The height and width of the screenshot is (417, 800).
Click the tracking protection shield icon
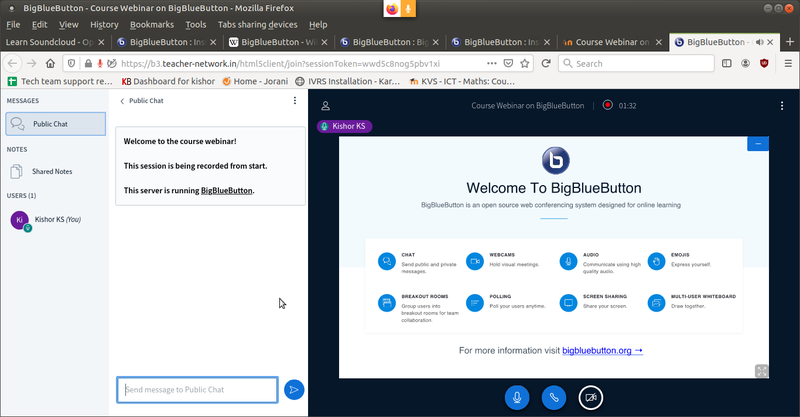tap(71, 63)
